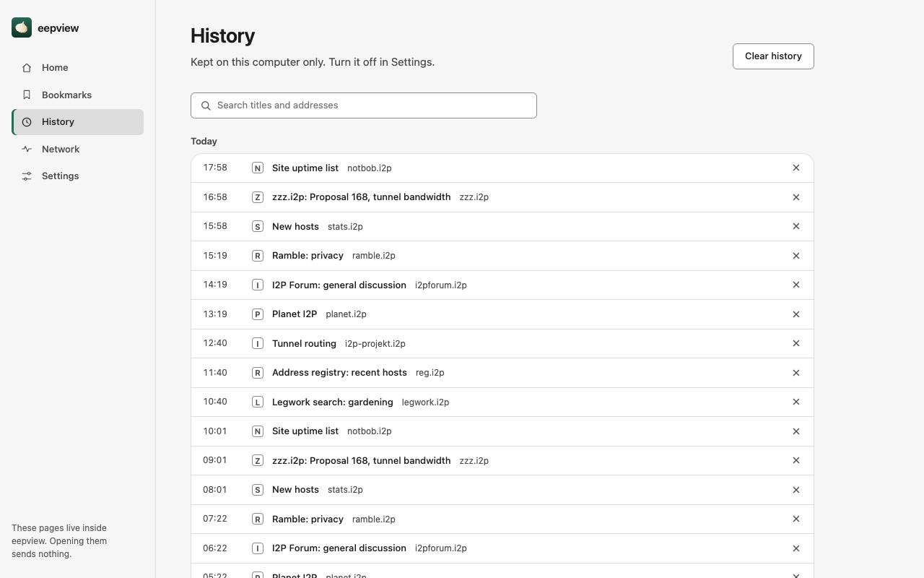Open the Network page in sidebar
The width and height of the screenshot is (924, 578).
77,149
